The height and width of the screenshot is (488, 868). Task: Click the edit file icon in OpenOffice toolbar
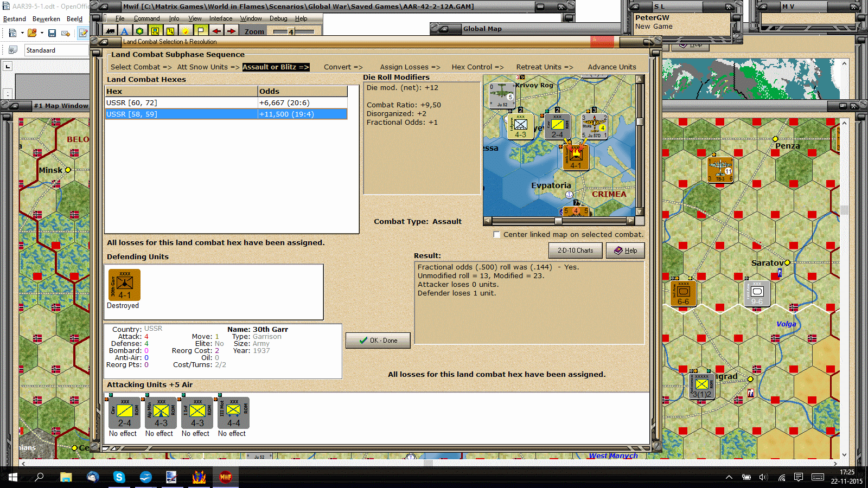click(83, 33)
